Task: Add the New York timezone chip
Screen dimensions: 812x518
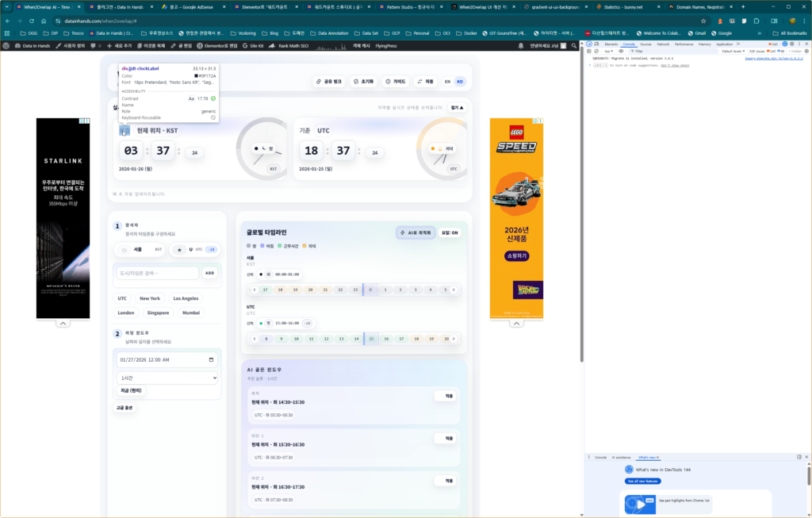Action: pyautogui.click(x=150, y=298)
